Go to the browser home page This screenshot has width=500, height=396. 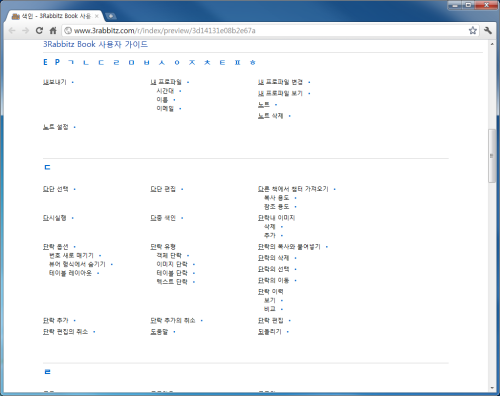53,31
